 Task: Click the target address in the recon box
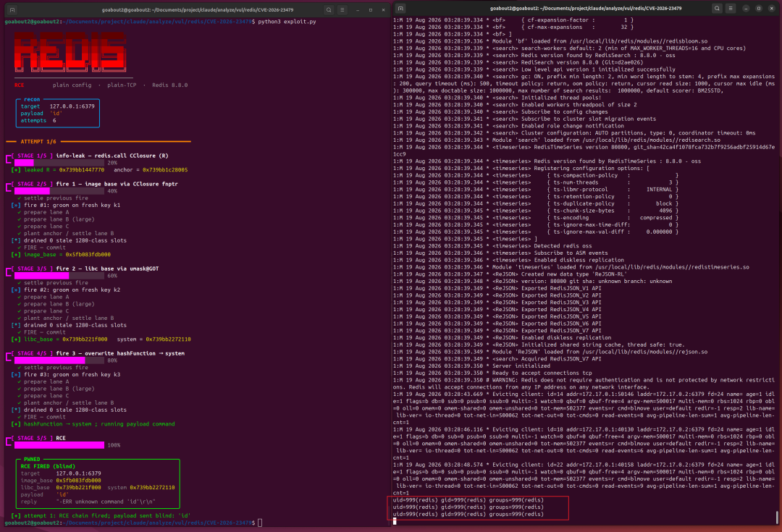click(x=72, y=106)
